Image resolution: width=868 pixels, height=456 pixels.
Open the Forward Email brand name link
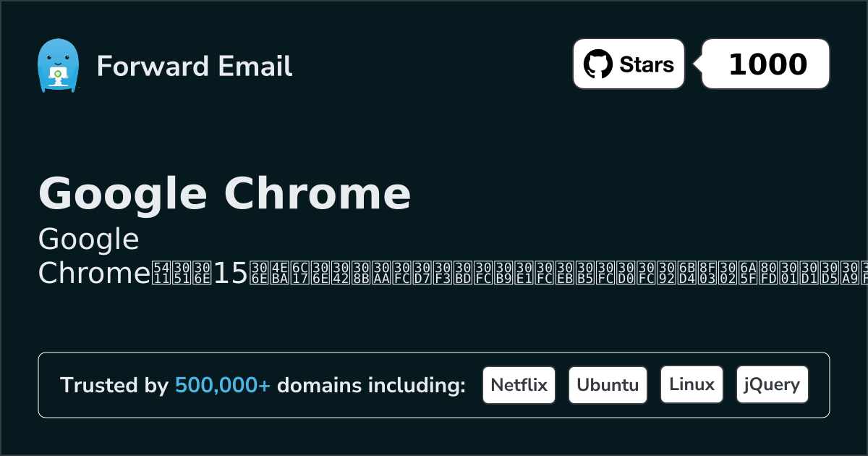[194, 66]
